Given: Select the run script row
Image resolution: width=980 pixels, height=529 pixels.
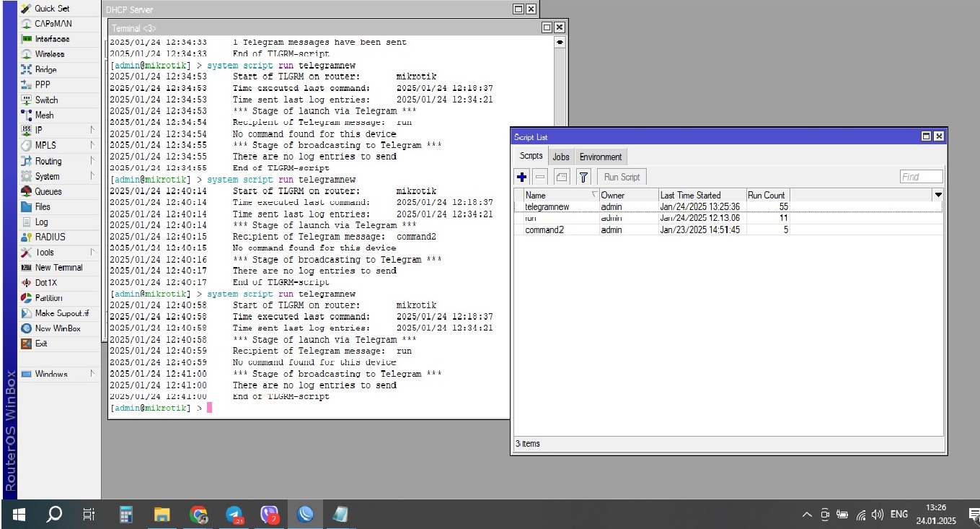Looking at the screenshot, I should tap(728, 218).
